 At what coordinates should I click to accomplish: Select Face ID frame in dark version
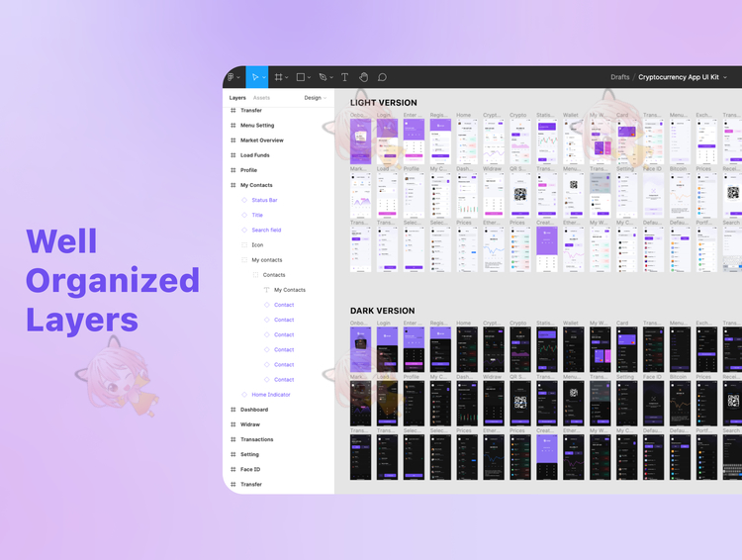click(653, 404)
